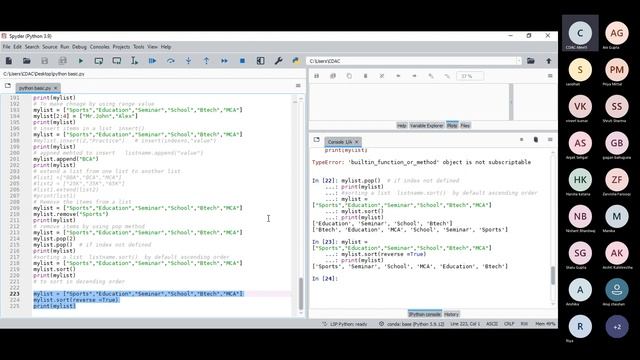Image resolution: width=640 pixels, height=360 pixels.
Task: Click the plot zoom percentage field
Action: tap(470, 76)
